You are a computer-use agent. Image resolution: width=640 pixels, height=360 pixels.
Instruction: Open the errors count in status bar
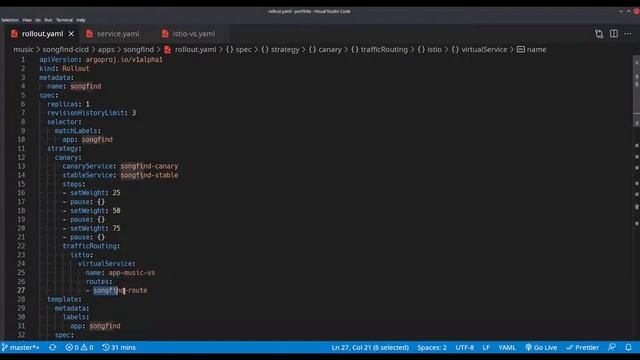[72, 347]
